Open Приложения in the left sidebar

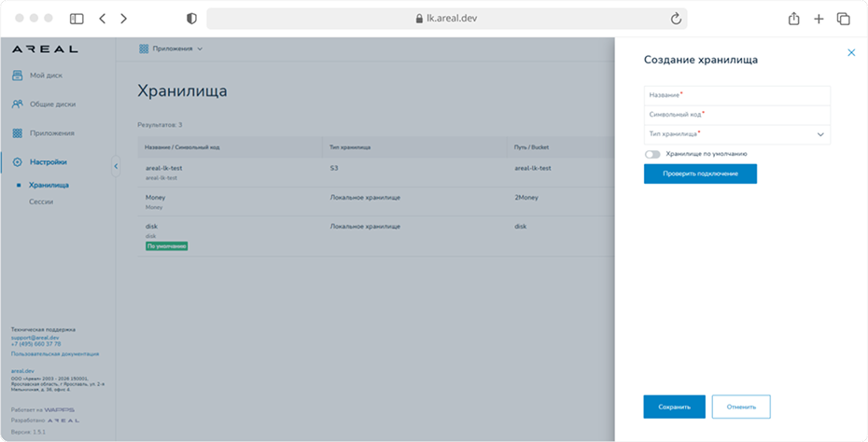(x=52, y=133)
